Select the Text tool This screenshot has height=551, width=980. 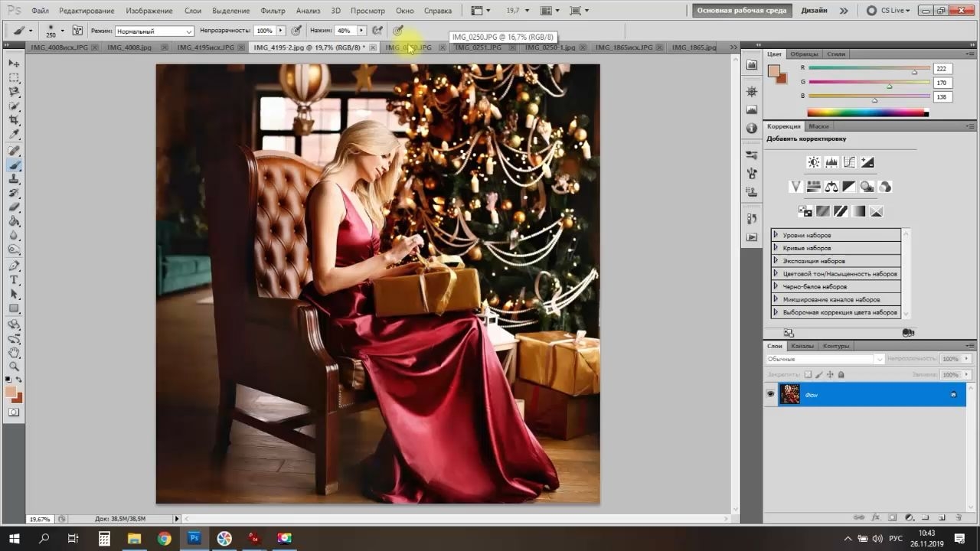[14, 280]
